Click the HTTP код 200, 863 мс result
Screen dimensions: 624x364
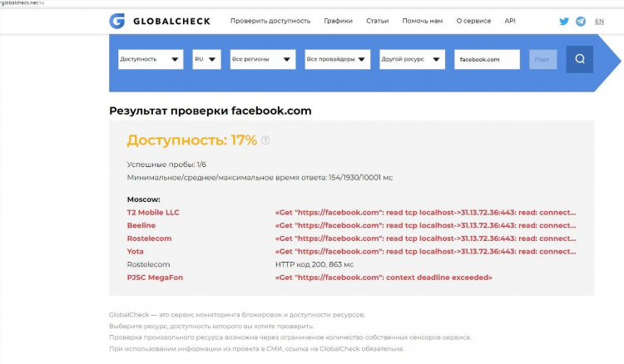point(314,264)
